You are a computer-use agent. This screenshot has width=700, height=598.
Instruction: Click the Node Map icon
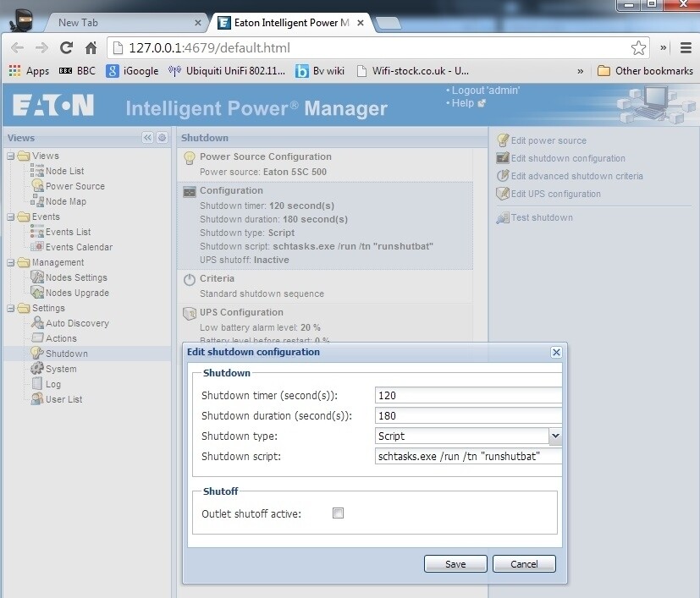(x=39, y=201)
